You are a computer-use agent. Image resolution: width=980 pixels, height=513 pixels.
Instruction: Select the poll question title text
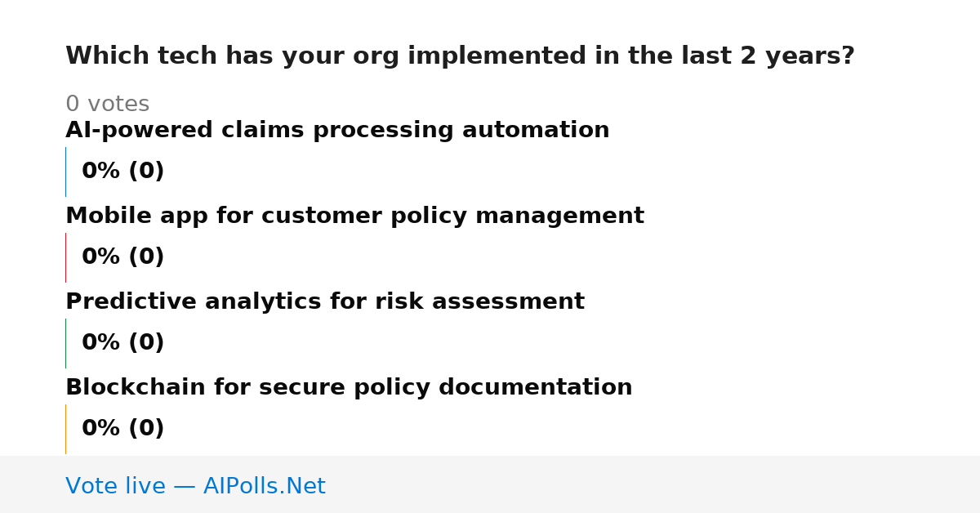[x=460, y=56]
